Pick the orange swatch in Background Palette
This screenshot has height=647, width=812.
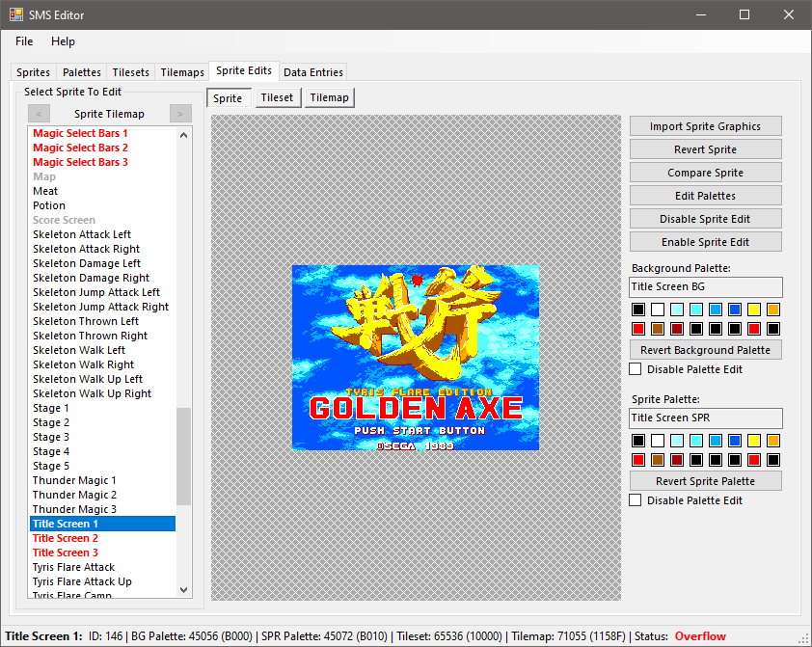[773, 310]
